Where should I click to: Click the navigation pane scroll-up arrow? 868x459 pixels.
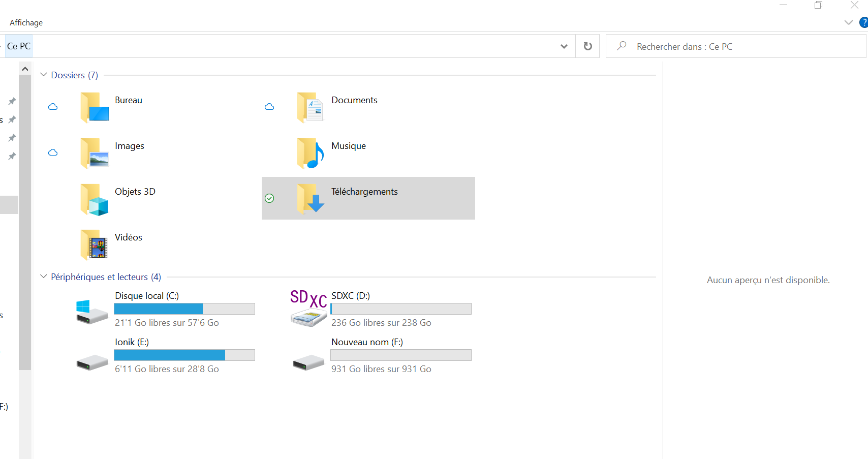click(x=25, y=69)
